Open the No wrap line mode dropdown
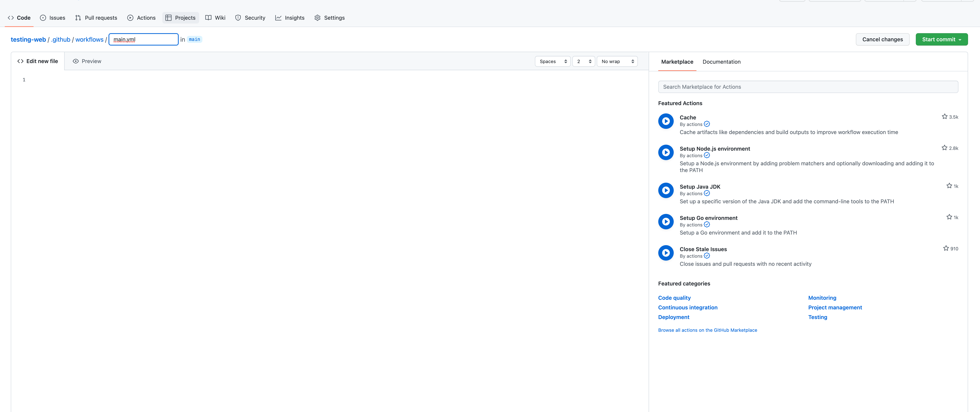 (x=617, y=61)
